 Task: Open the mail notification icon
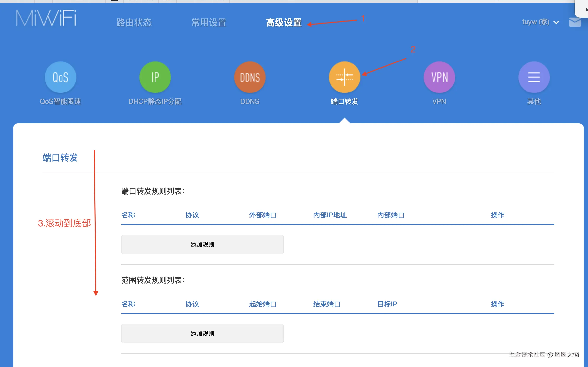(x=575, y=22)
